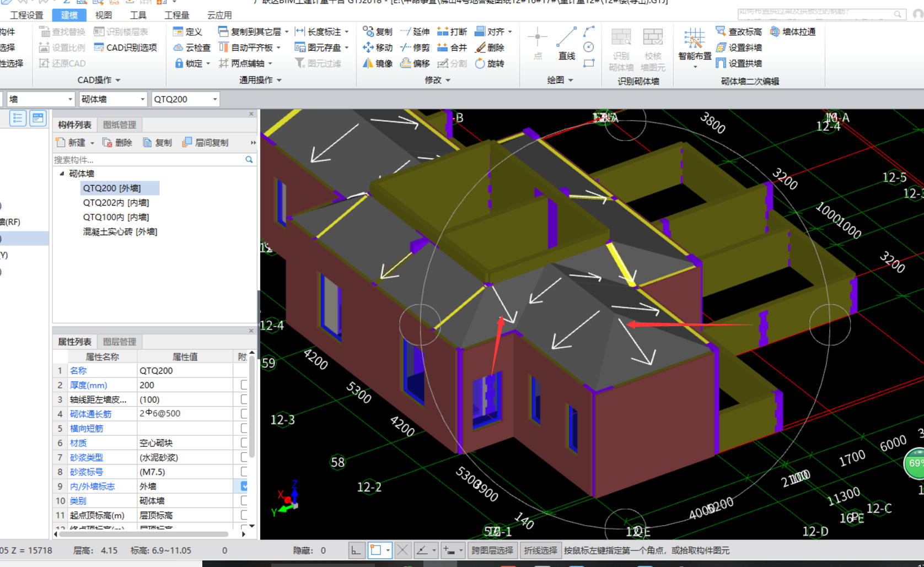Click the 合并 merge tool
This screenshot has height=567, width=924.
click(452, 48)
